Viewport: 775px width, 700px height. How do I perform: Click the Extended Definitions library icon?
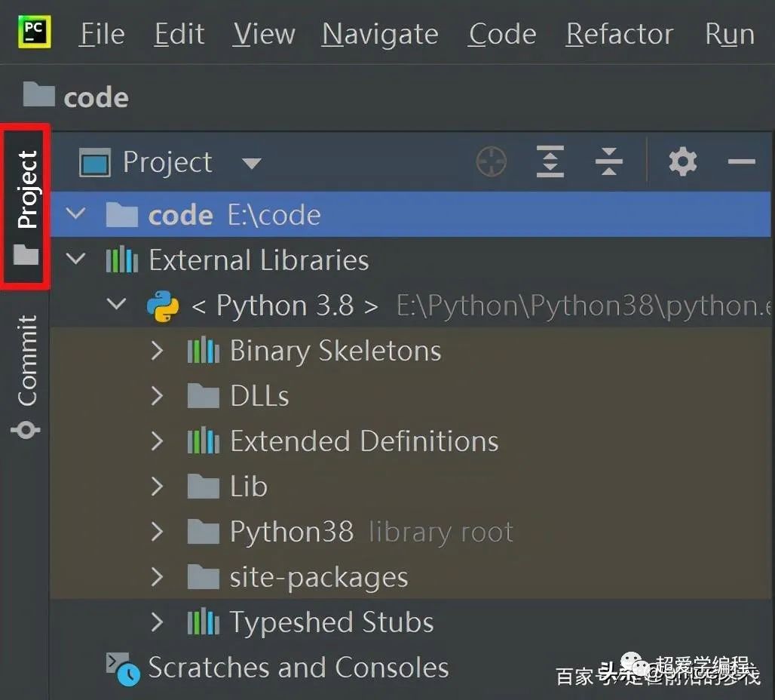pyautogui.click(x=203, y=441)
